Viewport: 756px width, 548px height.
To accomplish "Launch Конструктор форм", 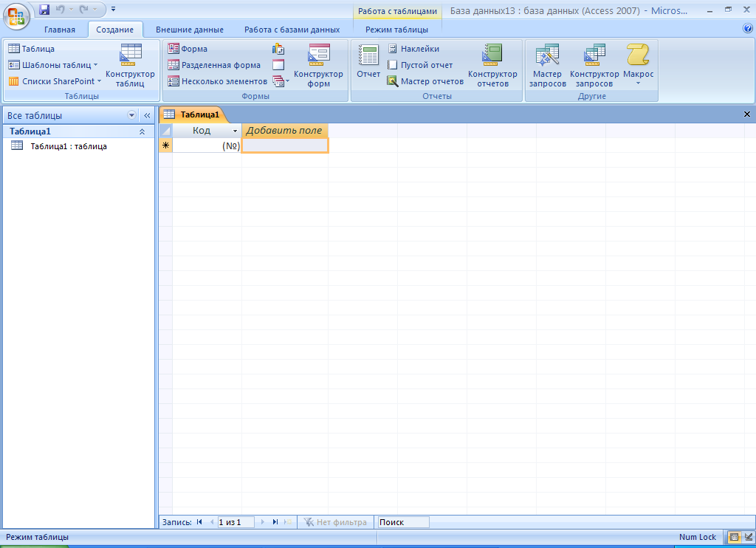I will pyautogui.click(x=318, y=65).
